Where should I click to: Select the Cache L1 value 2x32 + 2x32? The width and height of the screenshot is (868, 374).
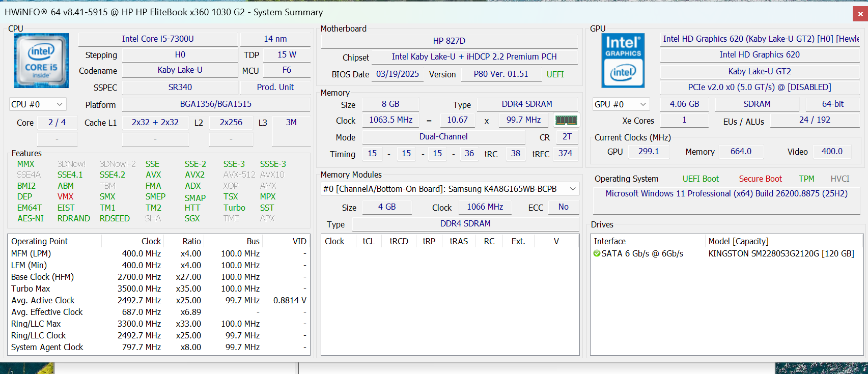click(x=155, y=123)
